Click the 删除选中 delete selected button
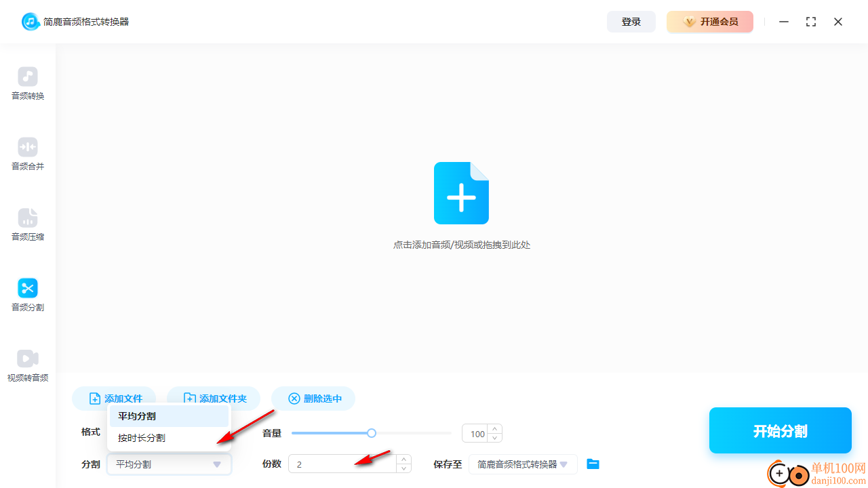This screenshot has width=868, height=488. [313, 399]
